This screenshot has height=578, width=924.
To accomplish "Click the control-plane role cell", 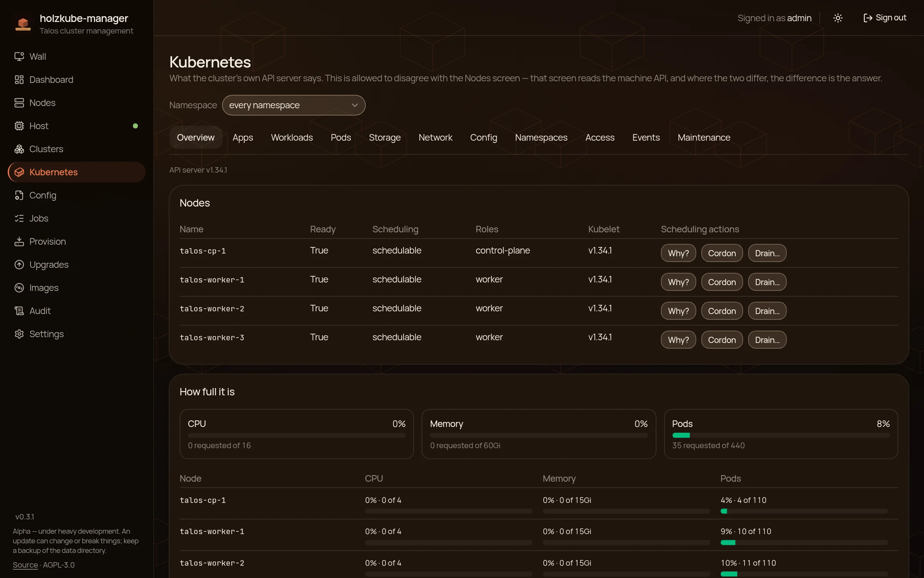I will 503,250.
